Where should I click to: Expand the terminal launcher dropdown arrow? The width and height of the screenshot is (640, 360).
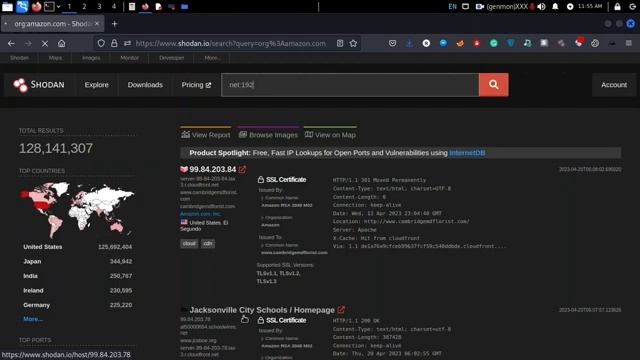[58, 7]
